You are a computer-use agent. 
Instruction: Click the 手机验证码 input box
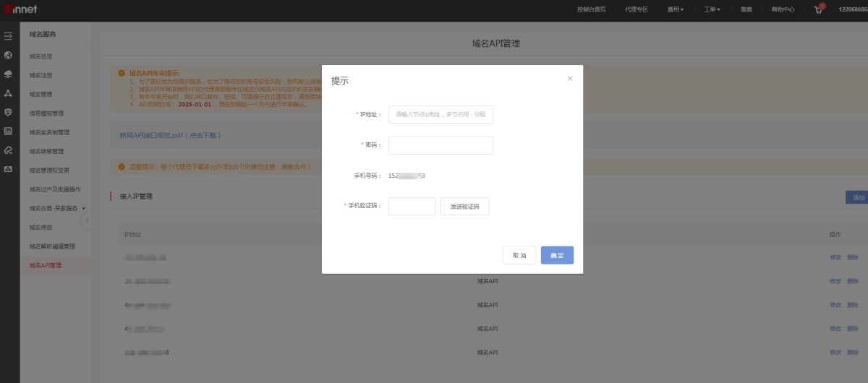[412, 207]
